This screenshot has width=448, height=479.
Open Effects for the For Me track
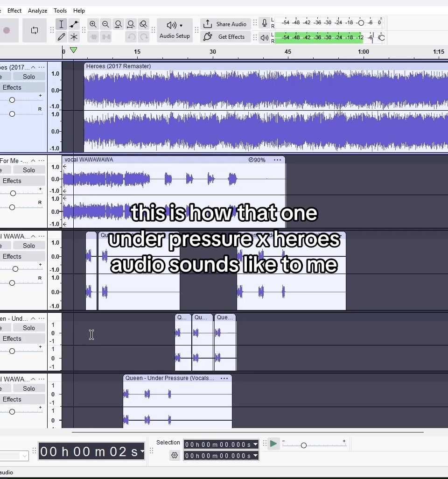(x=22, y=181)
